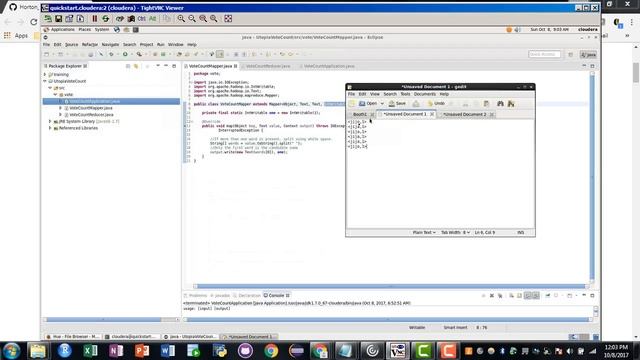Expand the VoteCountReducer.java tree node
Image resolution: width=640 pixels, height=360 pixels.
(61, 115)
